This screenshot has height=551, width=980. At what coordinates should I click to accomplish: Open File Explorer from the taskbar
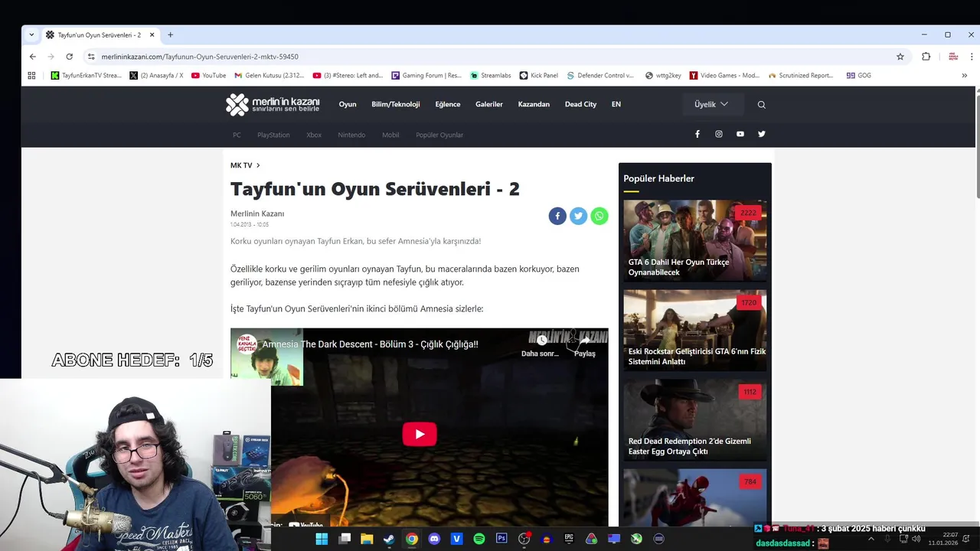[x=367, y=539]
